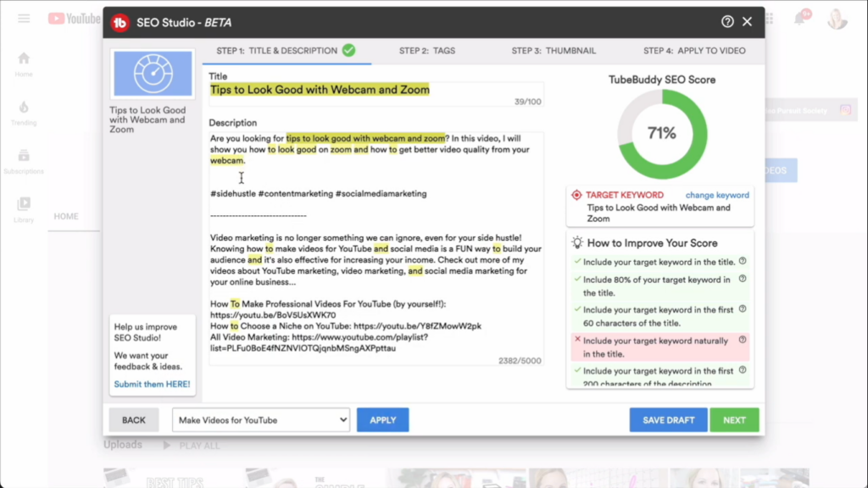The width and height of the screenshot is (868, 488).
Task: Switch to Step 4: Apply to Video
Action: tap(694, 51)
